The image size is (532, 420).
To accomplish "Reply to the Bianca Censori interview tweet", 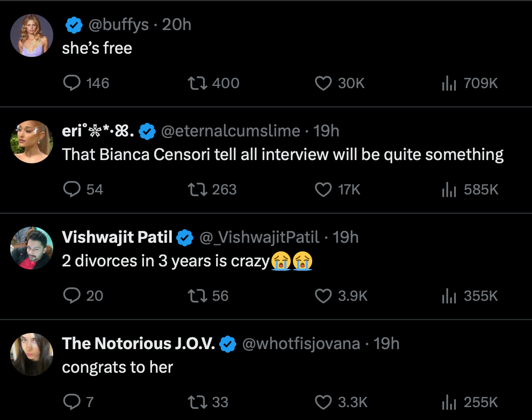I will 72,190.
